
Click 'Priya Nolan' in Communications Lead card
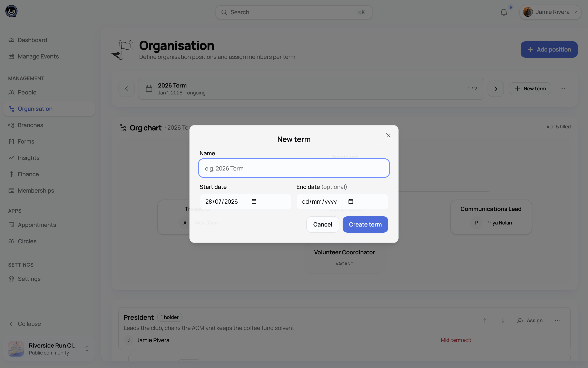(x=499, y=223)
